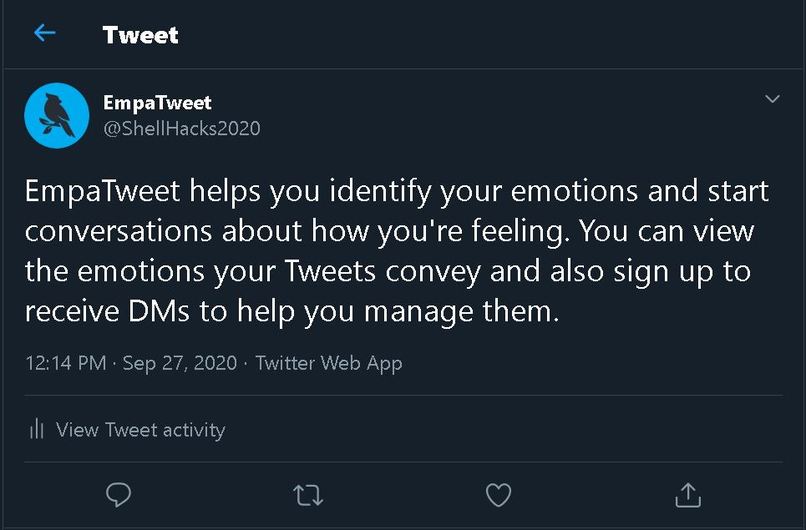
Task: Click the word DMs in tweet body
Action: coord(159,311)
